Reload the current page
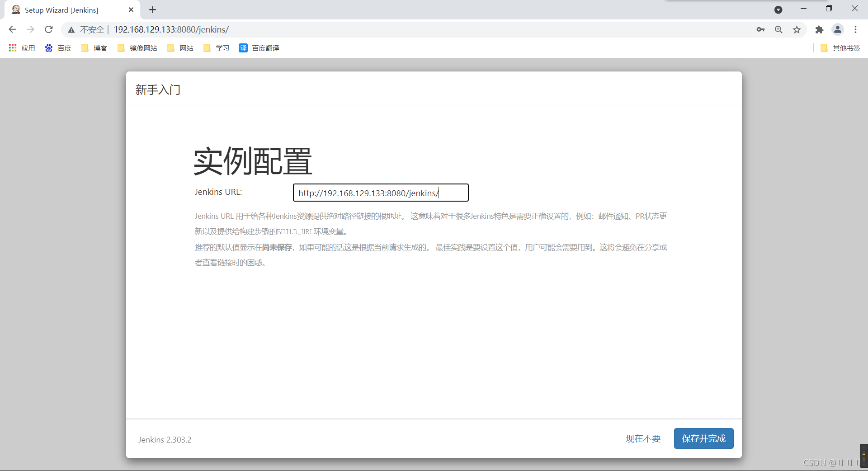868x471 pixels. tap(48, 29)
